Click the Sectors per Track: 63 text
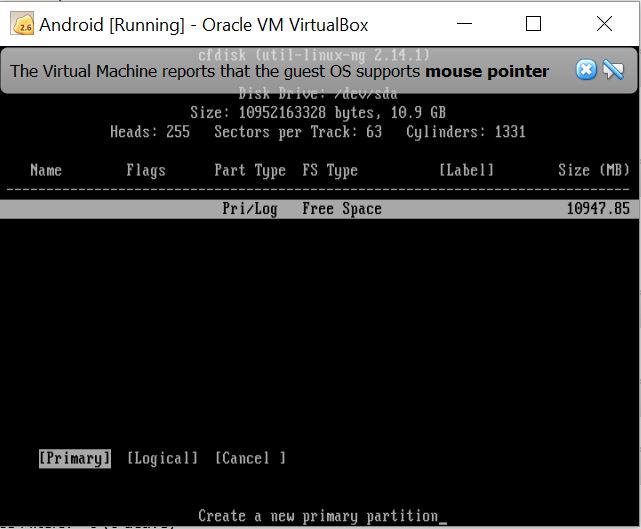Screen dimensions: 641x529 click(298, 132)
